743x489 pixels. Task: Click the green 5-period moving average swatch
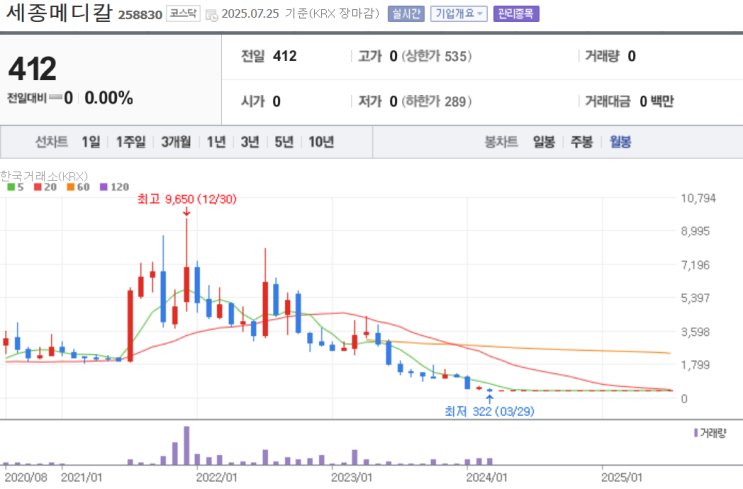click(11, 187)
